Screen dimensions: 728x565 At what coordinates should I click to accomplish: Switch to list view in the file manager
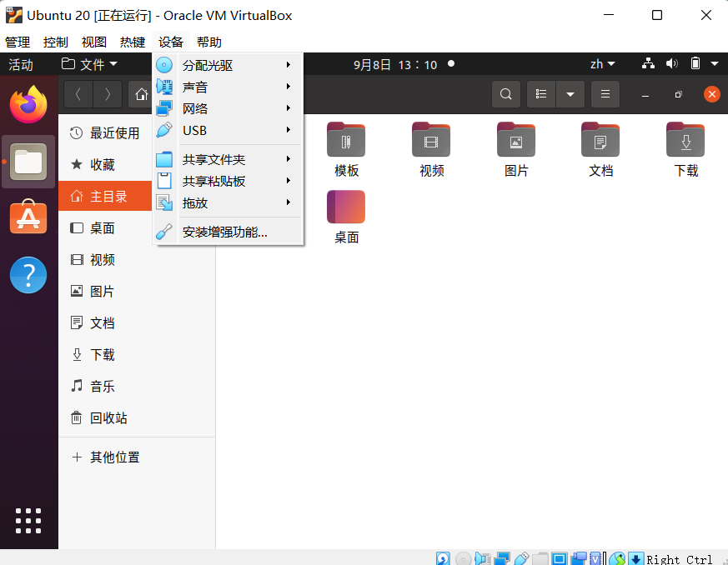click(x=540, y=94)
